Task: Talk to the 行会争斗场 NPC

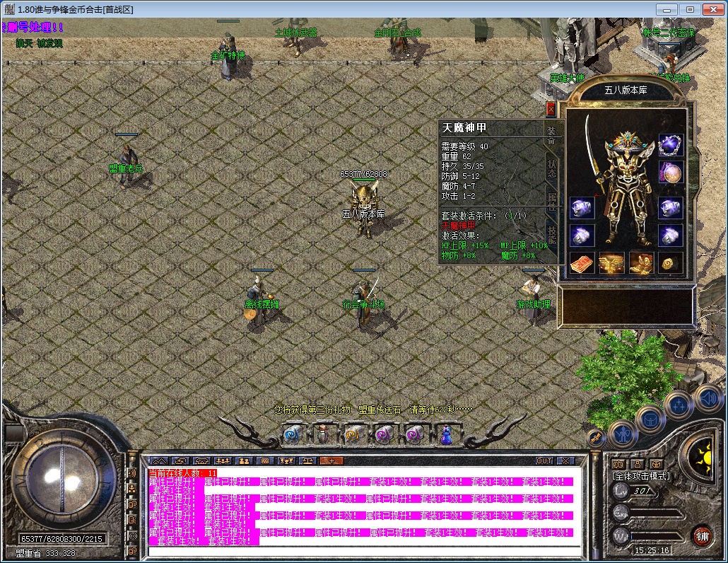Action: pyautogui.click(x=365, y=302)
